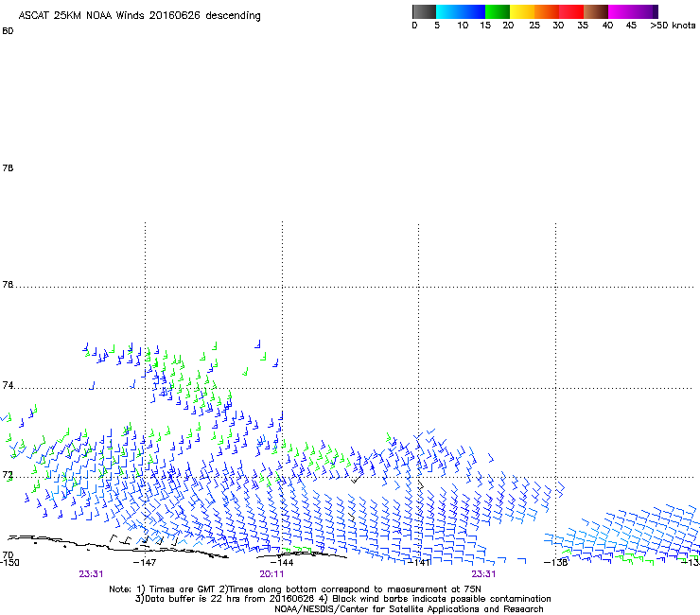The height and width of the screenshot is (615, 700).
Task: Click the 78 latitude axis label
Action: [8, 167]
